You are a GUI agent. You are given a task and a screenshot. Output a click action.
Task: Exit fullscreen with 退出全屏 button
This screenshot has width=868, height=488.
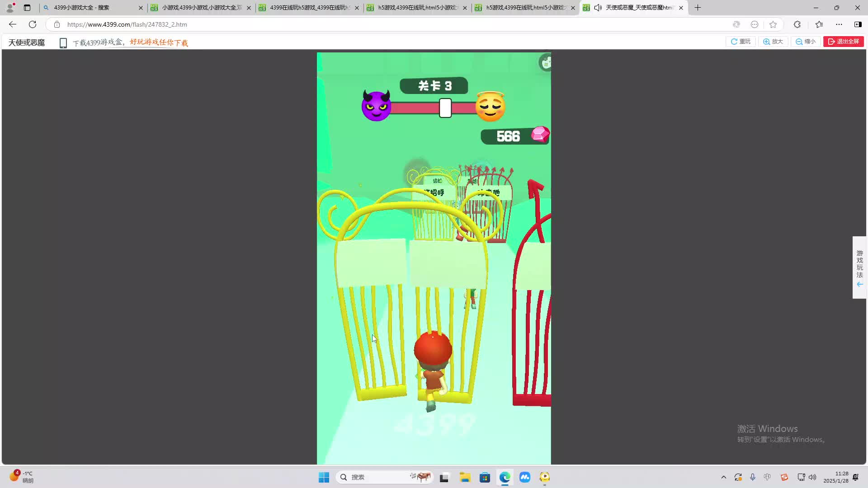(x=843, y=42)
